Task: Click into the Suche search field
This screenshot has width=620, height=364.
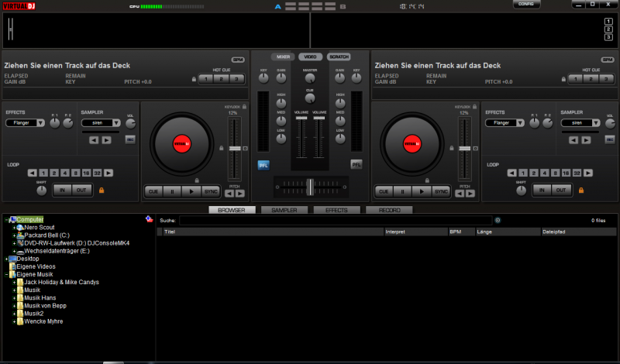Action: pos(335,221)
